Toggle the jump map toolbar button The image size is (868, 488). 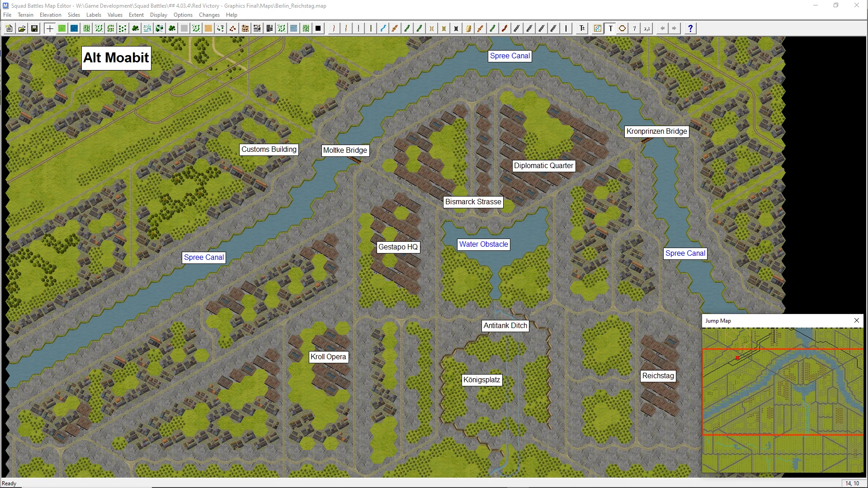(598, 28)
